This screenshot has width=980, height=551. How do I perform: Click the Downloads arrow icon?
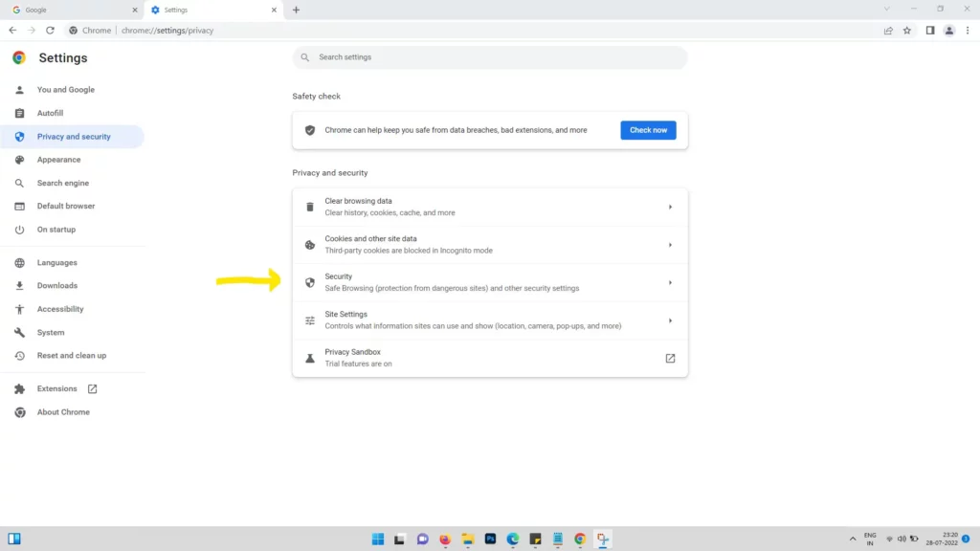19,285
